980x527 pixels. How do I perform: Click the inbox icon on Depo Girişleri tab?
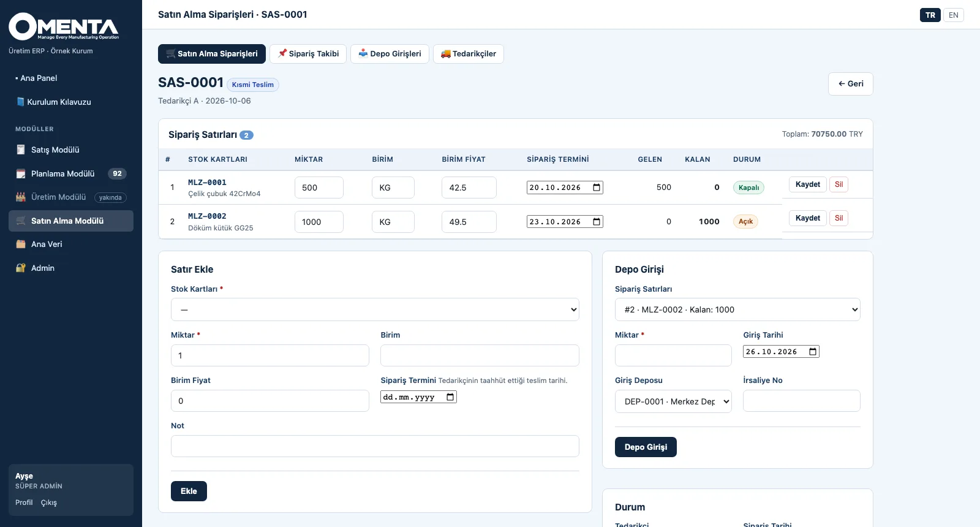pos(363,53)
